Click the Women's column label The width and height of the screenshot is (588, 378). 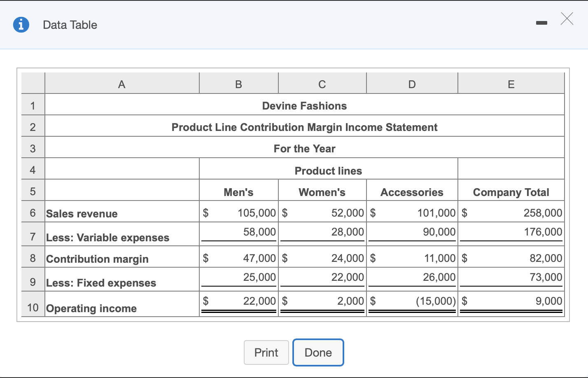tap(322, 192)
